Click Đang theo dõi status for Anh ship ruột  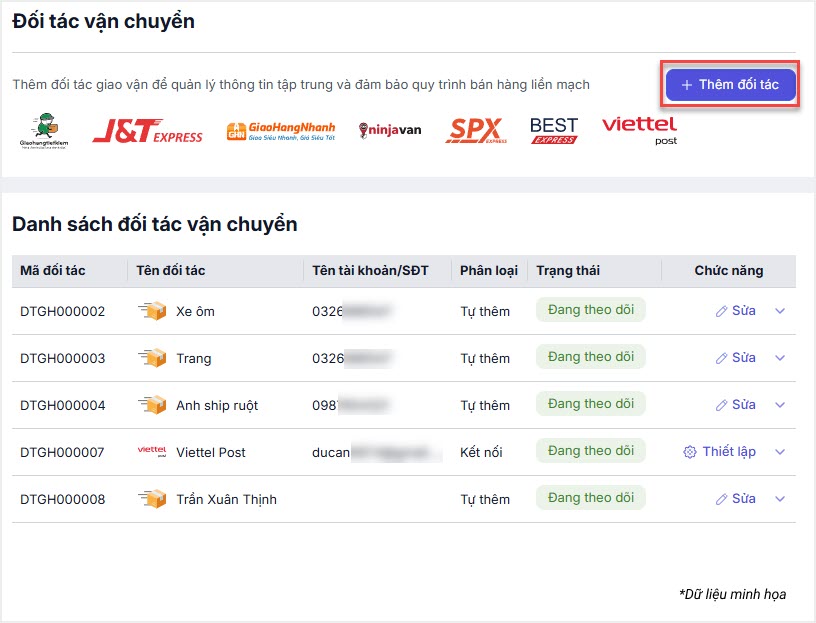point(591,403)
